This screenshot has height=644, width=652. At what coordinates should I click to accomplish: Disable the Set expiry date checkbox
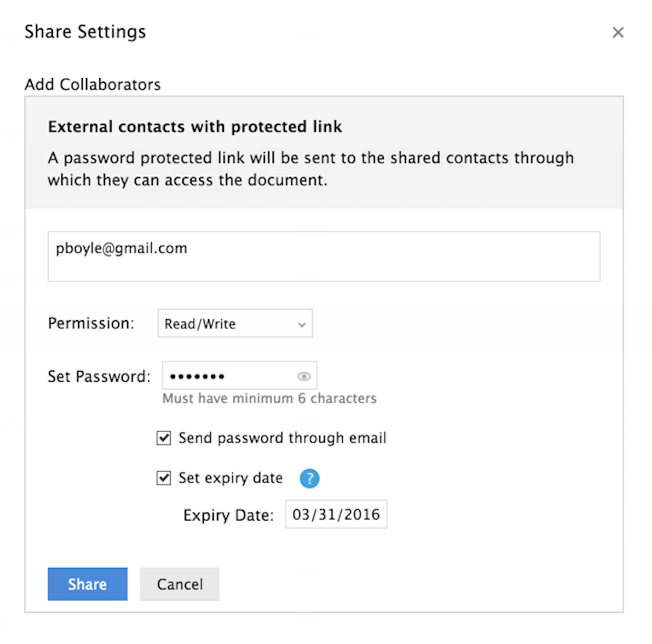click(x=164, y=478)
